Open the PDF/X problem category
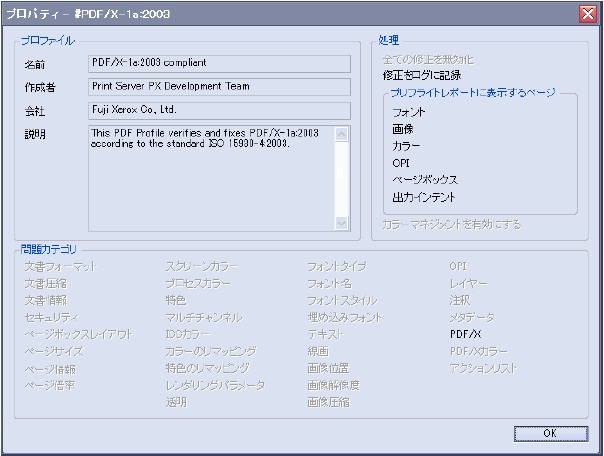Screen dimensions: 604x456 (x=466, y=334)
